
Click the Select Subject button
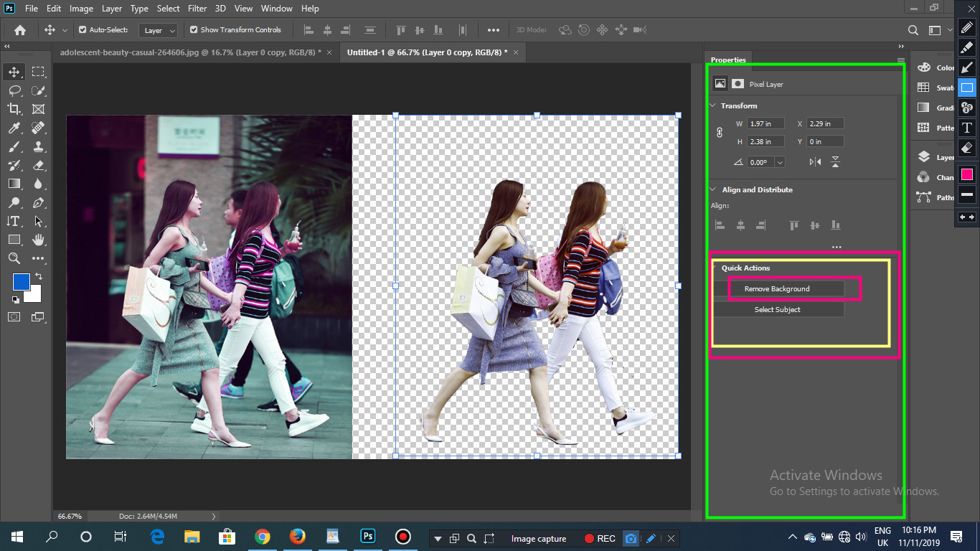778,309
